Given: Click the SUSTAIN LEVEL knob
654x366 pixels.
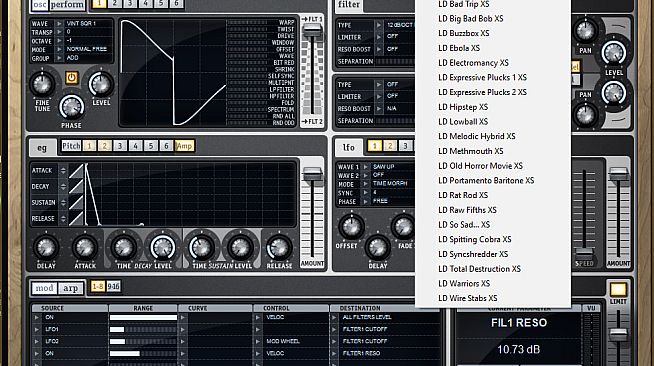Looking at the screenshot, I should point(240,248).
